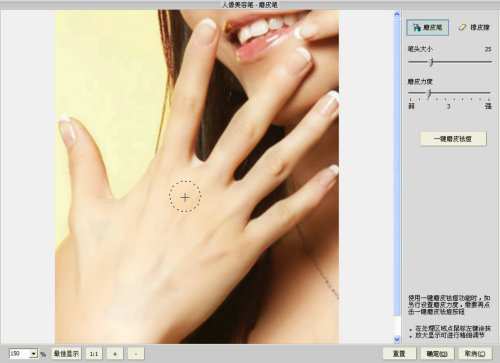Click the brush crosshair cursor on the hand
Image resolution: width=500 pixels, height=363 pixels.
[x=185, y=197]
